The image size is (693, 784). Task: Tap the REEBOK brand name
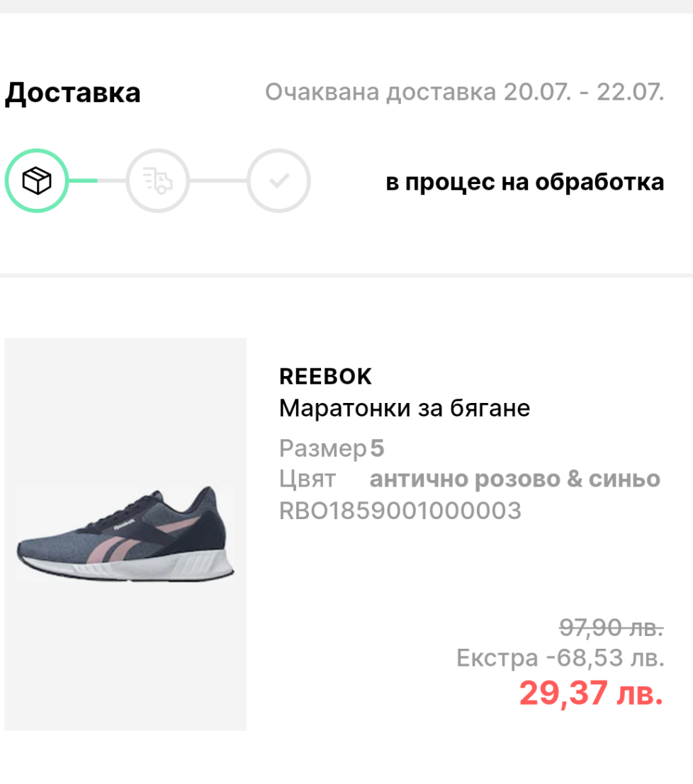[325, 377]
